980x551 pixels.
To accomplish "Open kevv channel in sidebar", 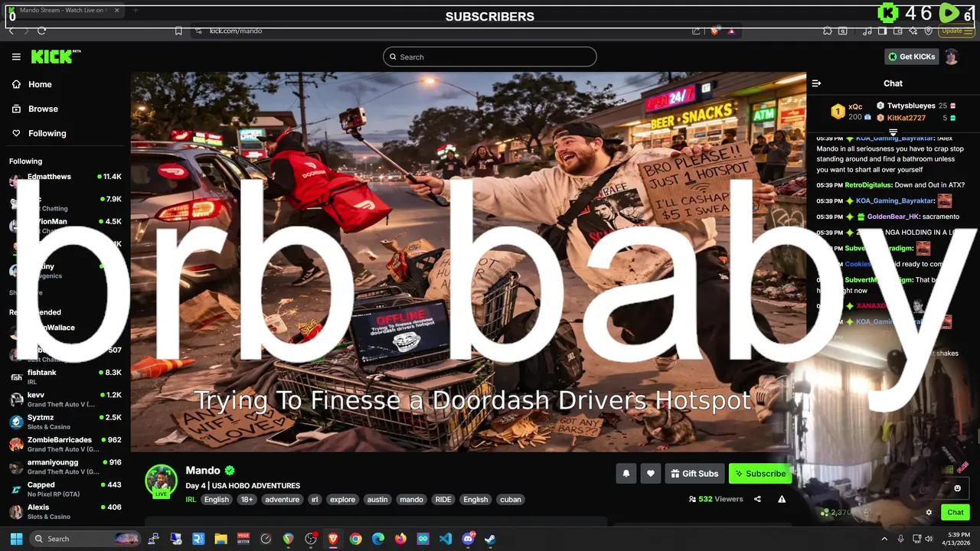I will 65,399.
